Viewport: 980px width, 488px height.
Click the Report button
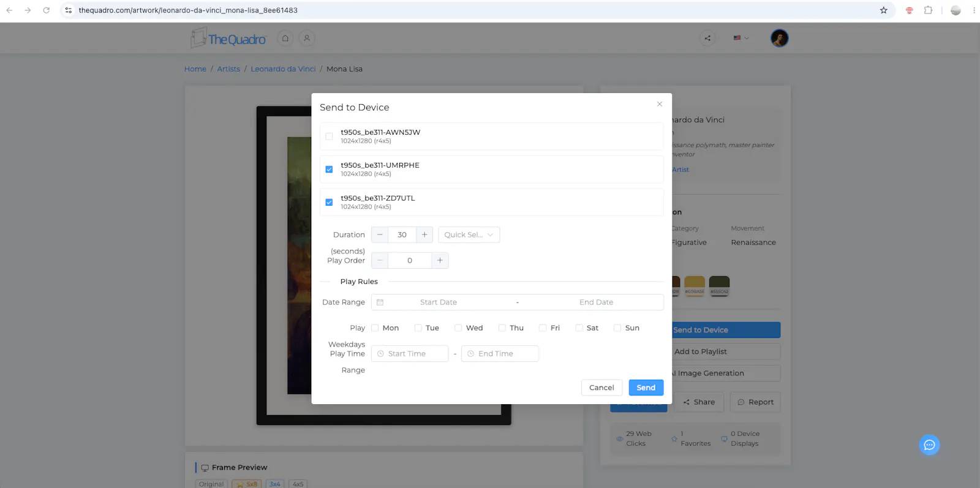[x=755, y=402]
